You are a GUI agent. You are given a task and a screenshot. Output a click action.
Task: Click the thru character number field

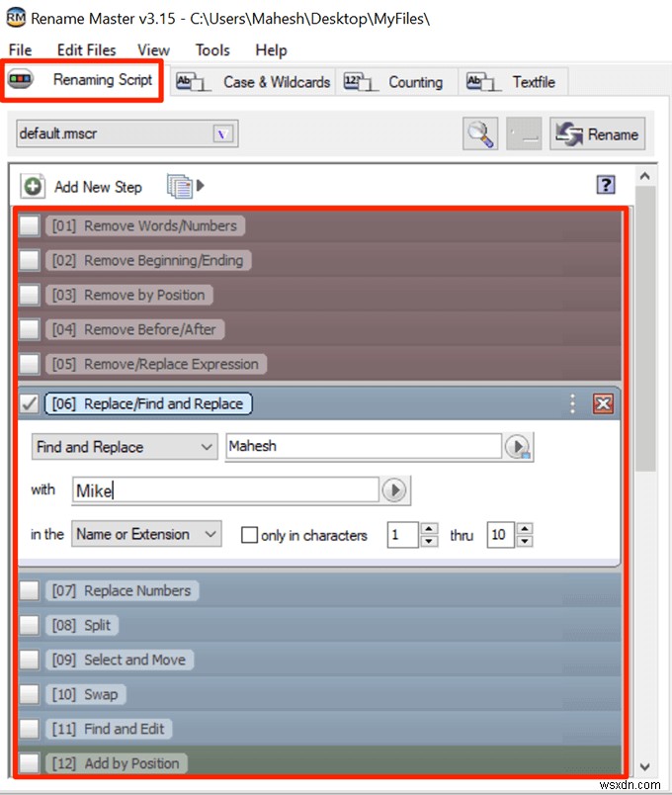501,535
